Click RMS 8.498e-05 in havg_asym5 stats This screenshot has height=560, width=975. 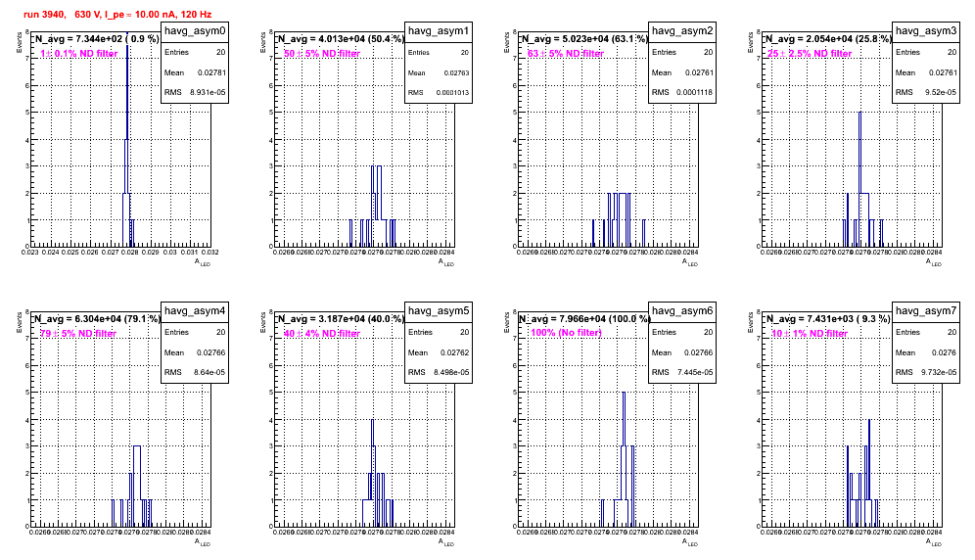point(439,373)
